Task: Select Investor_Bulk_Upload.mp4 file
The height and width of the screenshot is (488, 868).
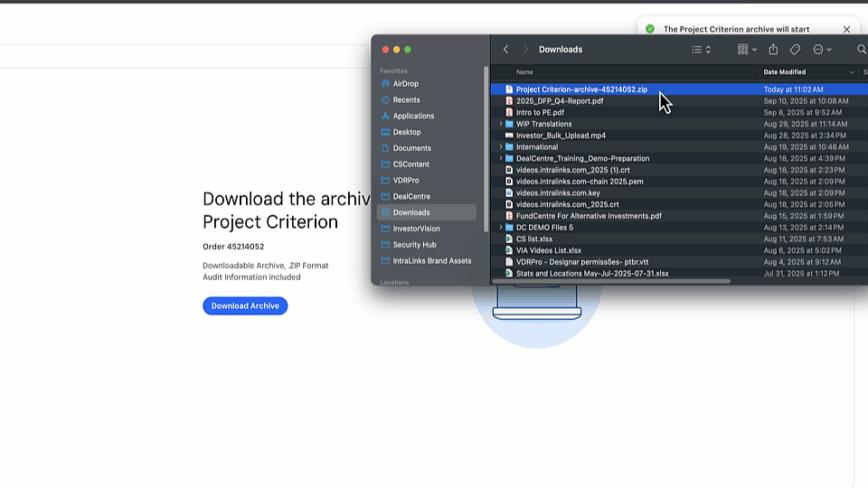Action: [x=679, y=135]
